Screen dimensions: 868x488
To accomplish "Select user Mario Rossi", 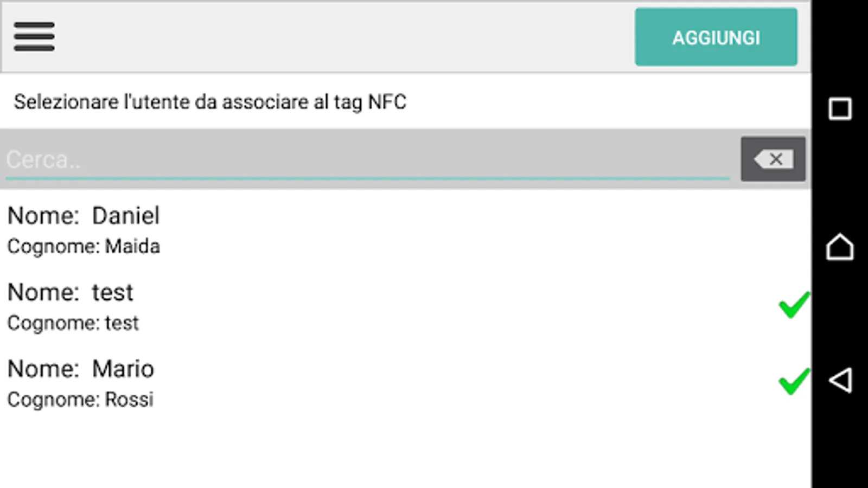I will pyautogui.click(x=380, y=383).
